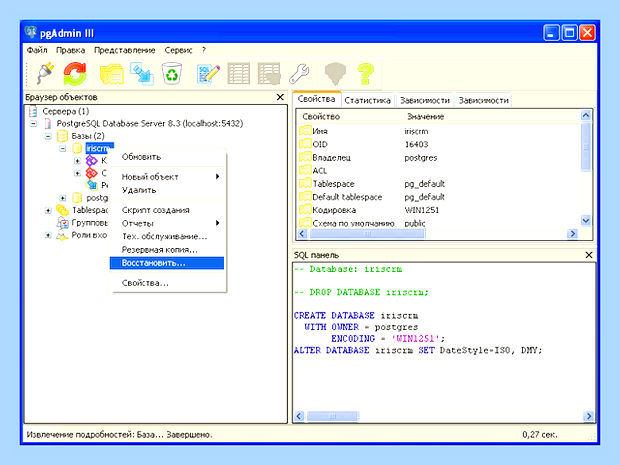The image size is (620, 465).
Task: Open help with the yellow question mark
Action: click(365, 74)
